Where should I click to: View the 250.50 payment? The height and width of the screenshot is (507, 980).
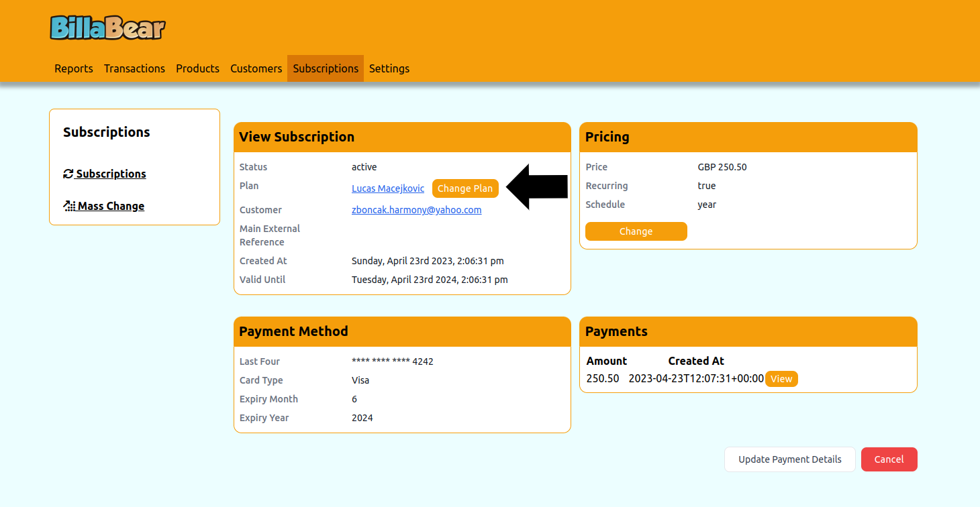781,379
